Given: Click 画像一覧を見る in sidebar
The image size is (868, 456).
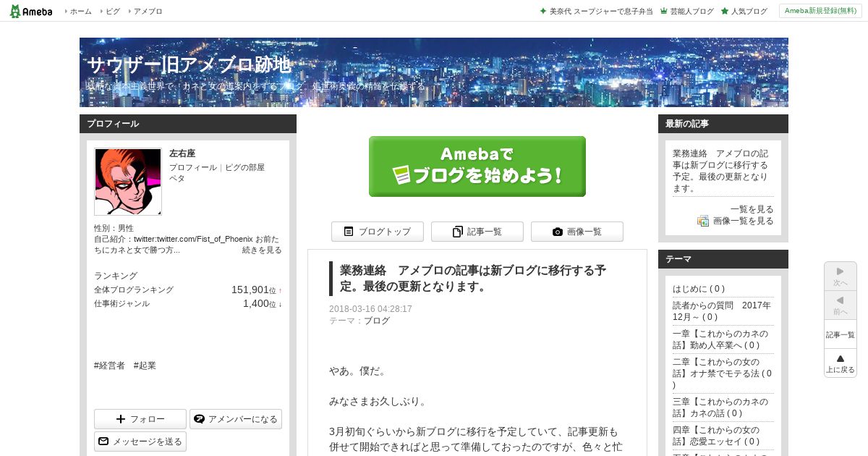Looking at the screenshot, I should point(744,221).
